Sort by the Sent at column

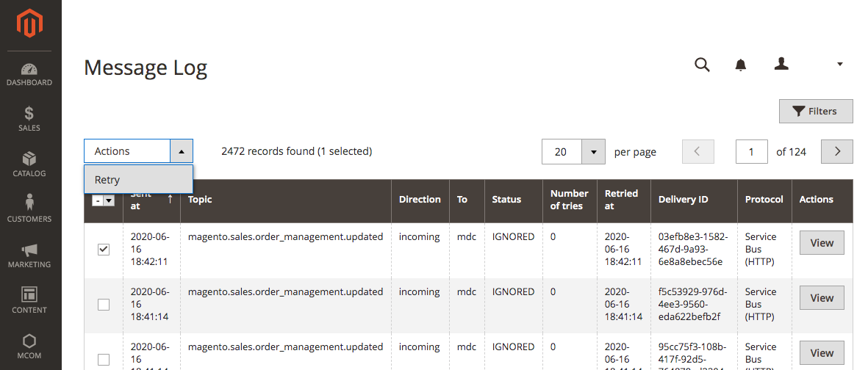151,200
